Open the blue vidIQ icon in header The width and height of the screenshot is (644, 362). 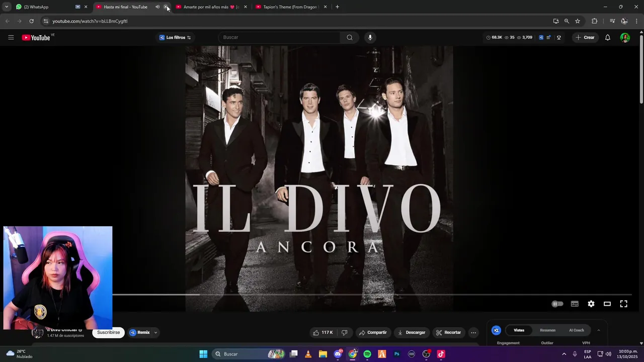coord(541,38)
